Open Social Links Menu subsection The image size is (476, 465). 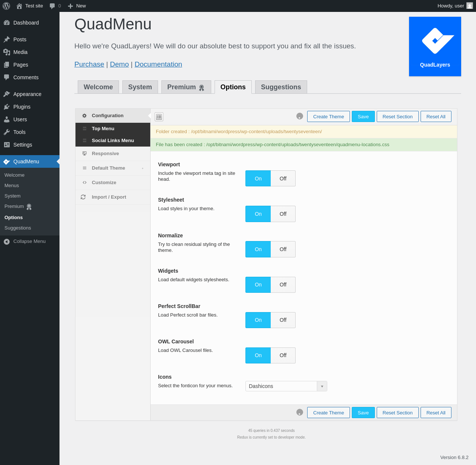tap(113, 141)
